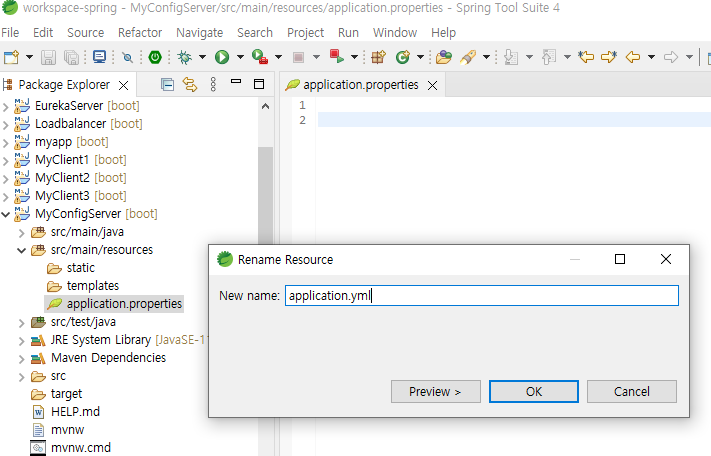This screenshot has height=456, width=711.
Task: Click the green Run play button
Action: 222,57
